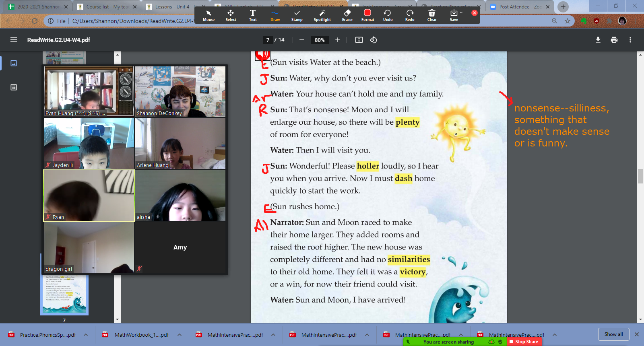Click the screen sharing shield icon

click(500, 342)
